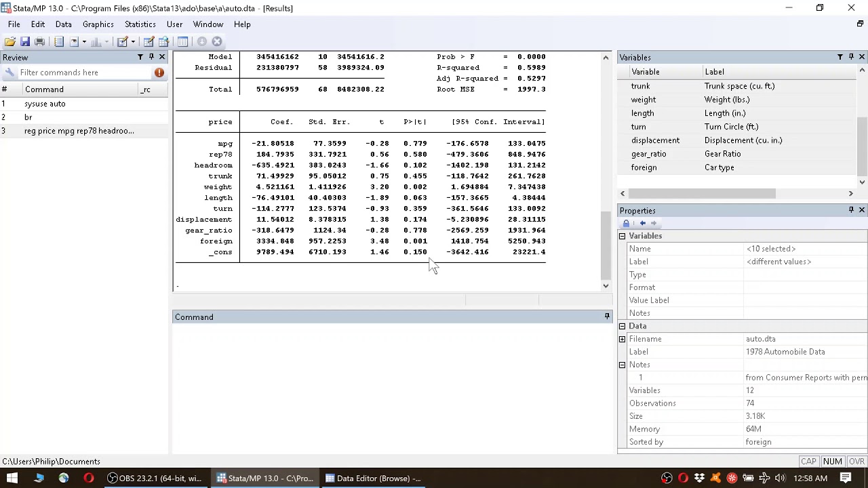Click the Variables Manager toolbar icon
868x488 pixels.
pos(182,41)
